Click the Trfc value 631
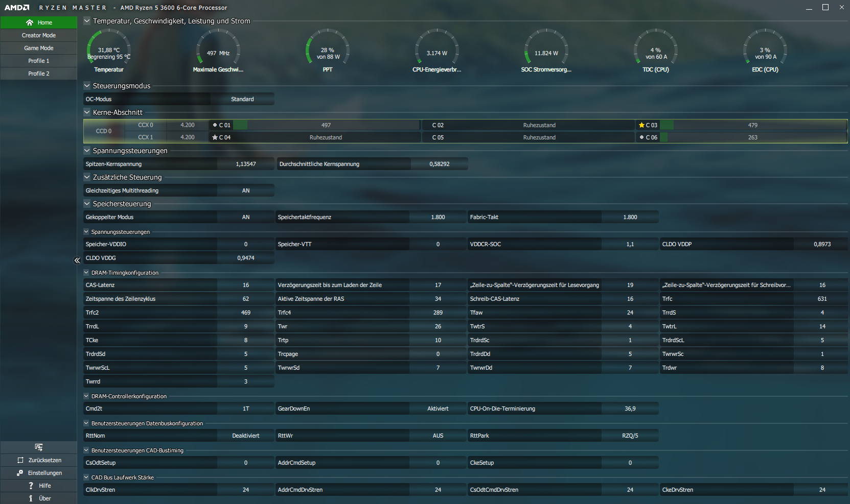 coord(822,299)
